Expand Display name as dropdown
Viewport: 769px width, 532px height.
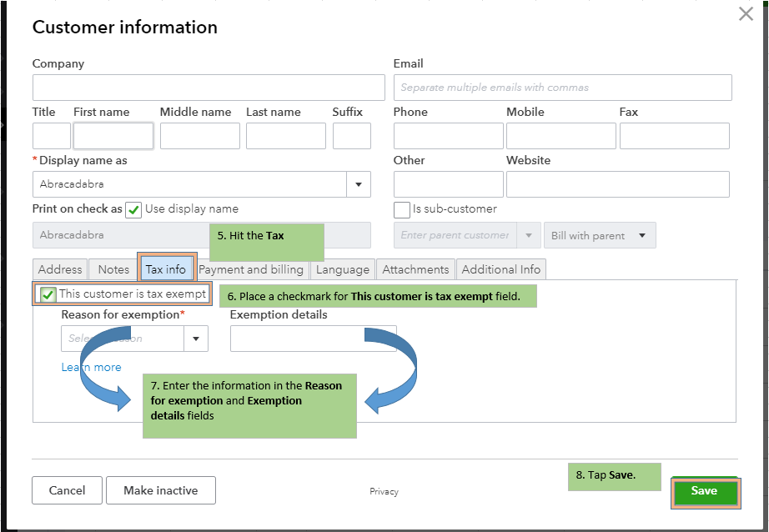click(359, 184)
